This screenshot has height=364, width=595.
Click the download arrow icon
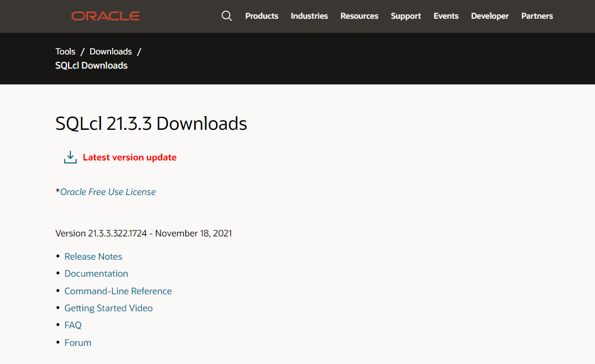(70, 158)
